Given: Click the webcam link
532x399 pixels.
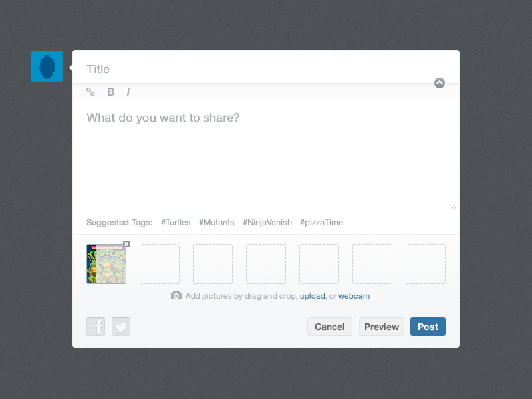Looking at the screenshot, I should tap(354, 296).
